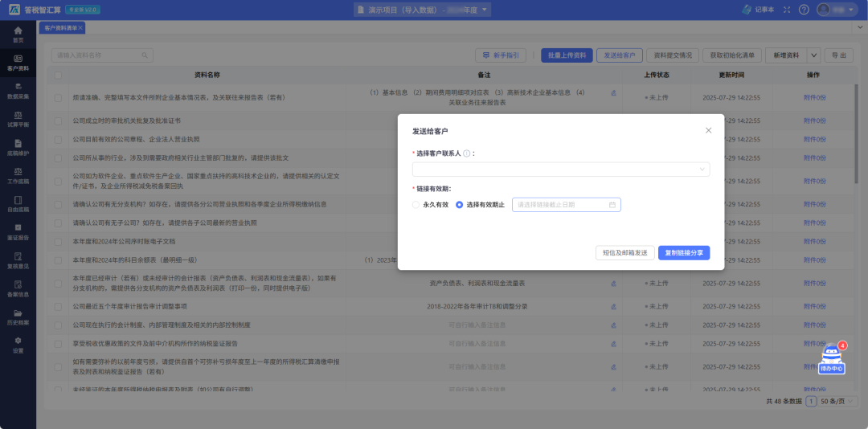This screenshot has width=868, height=429.
Task: Click edit icon in 资产负债表 remark row
Action: [x=613, y=283]
